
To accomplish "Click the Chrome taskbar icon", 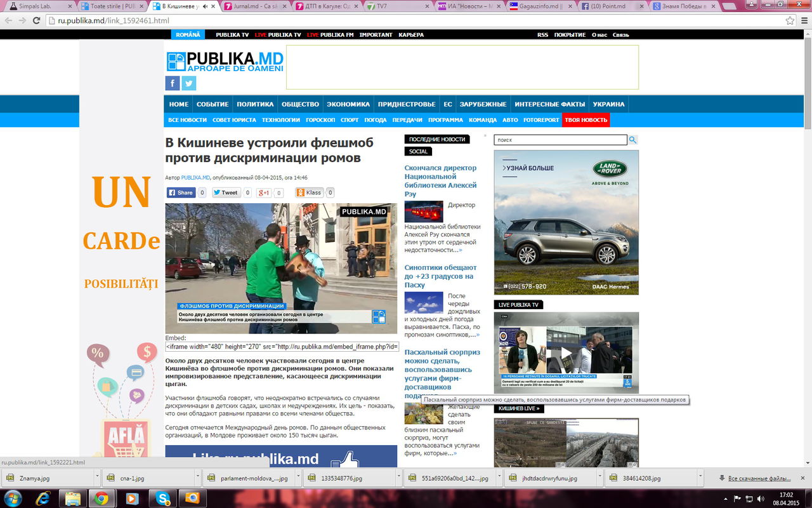I will 101,498.
